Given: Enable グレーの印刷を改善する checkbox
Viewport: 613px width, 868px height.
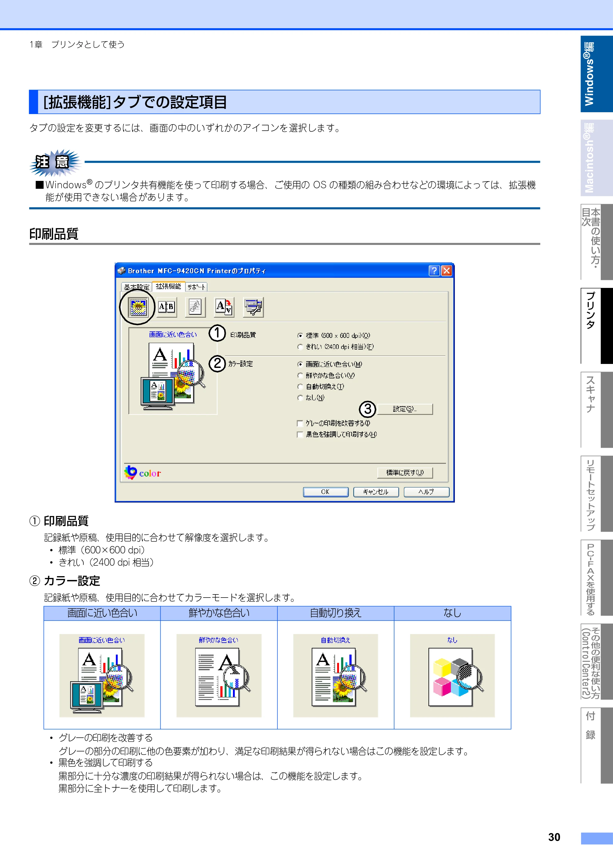Looking at the screenshot, I should click(300, 423).
